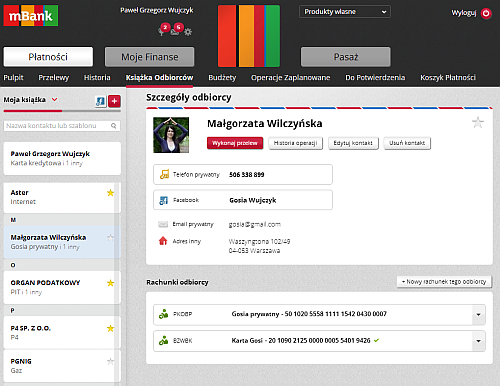Viewport: 500px width, 386px height.
Task: Click phone number 506 338 899
Action: [x=247, y=174]
